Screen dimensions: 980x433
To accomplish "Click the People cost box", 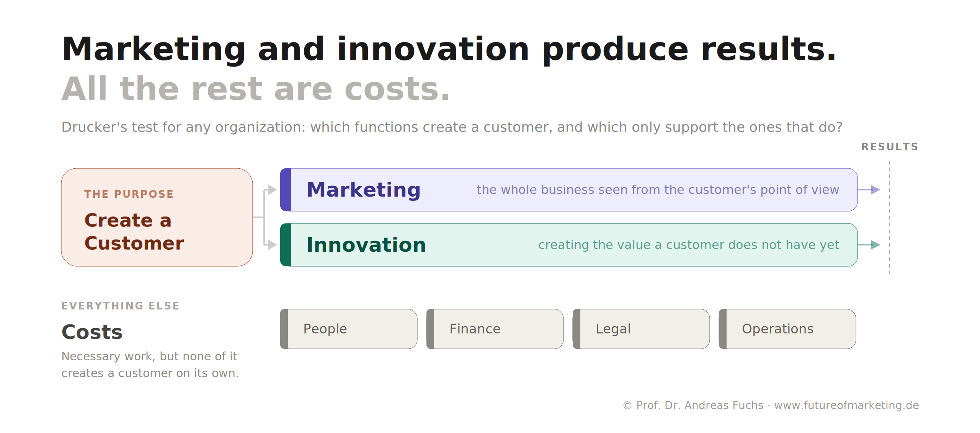I will point(349,329).
